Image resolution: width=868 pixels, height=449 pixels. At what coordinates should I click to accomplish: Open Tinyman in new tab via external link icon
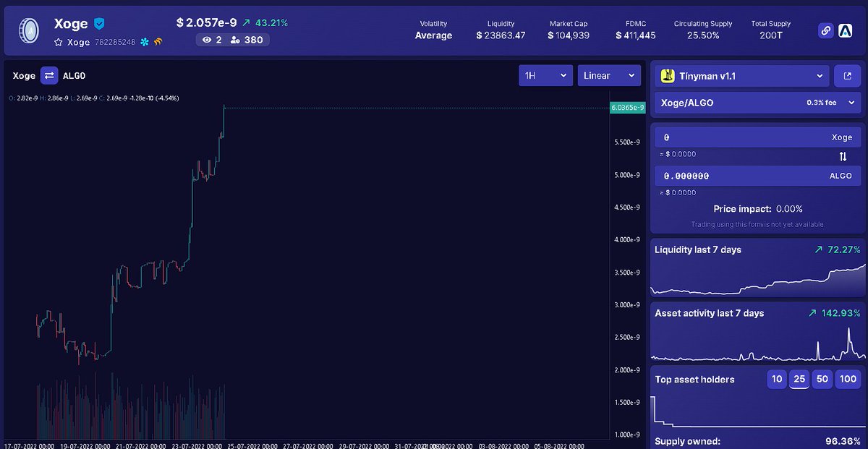pyautogui.click(x=848, y=75)
